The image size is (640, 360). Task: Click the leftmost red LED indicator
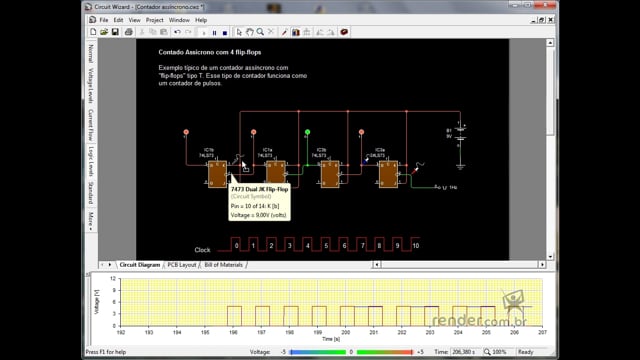click(x=186, y=132)
